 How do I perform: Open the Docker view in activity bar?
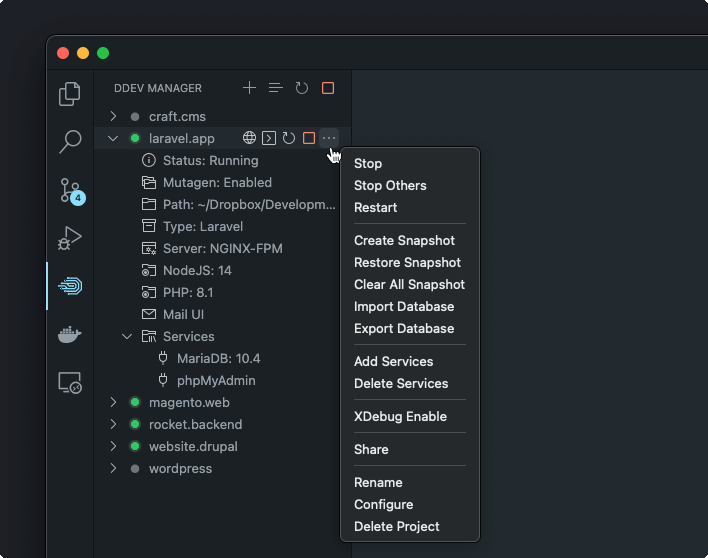[70, 335]
